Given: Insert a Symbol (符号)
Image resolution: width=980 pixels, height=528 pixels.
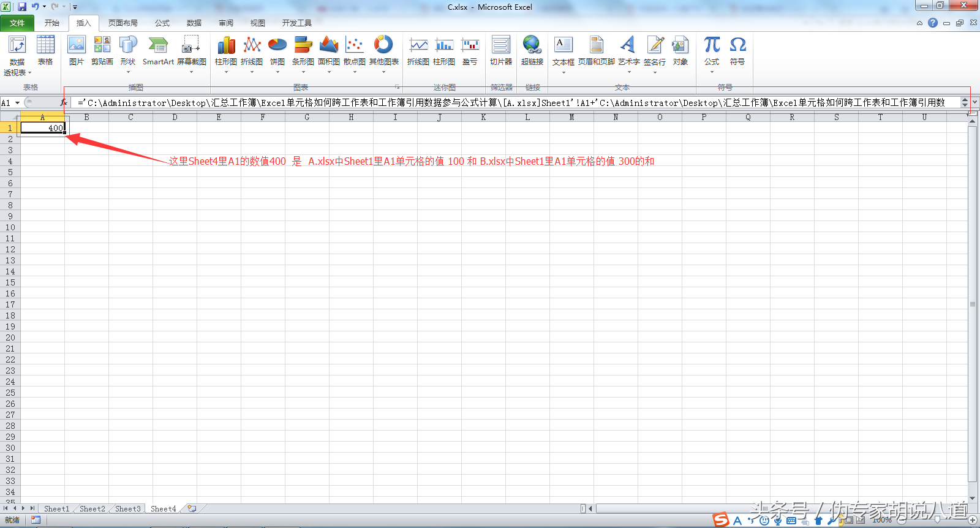Looking at the screenshot, I should click(737, 51).
